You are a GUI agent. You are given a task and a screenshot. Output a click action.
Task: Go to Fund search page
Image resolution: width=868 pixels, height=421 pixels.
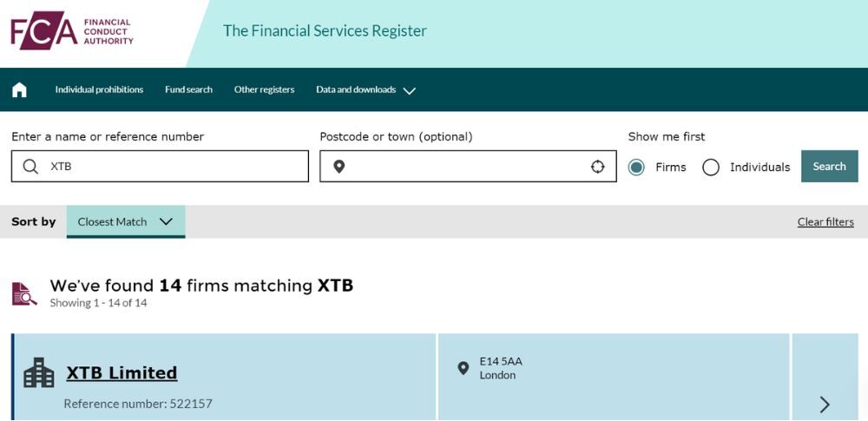click(188, 89)
